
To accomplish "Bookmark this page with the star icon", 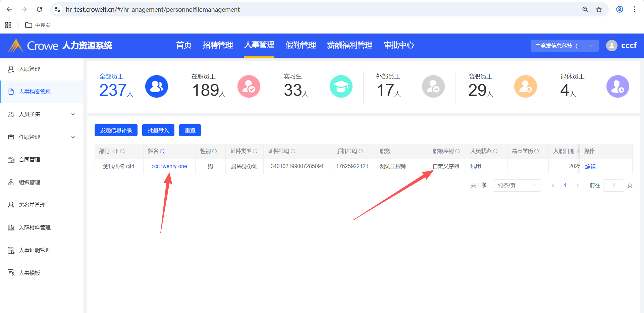I will click(x=599, y=9).
